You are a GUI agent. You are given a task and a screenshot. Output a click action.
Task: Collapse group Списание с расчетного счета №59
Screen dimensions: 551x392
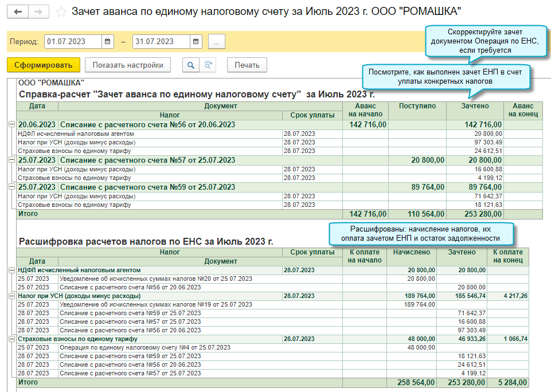(11, 187)
